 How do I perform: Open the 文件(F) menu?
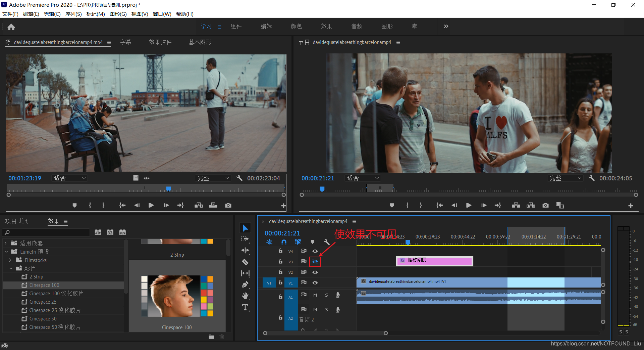(x=10, y=14)
